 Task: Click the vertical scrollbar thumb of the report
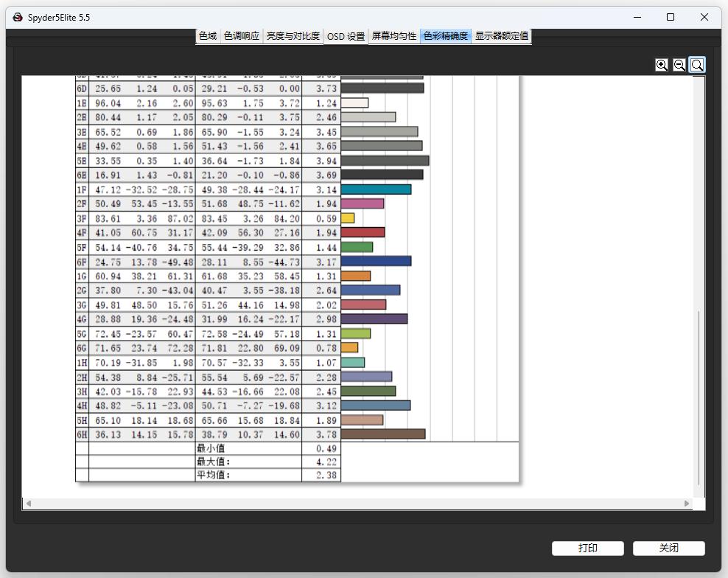[699, 398]
